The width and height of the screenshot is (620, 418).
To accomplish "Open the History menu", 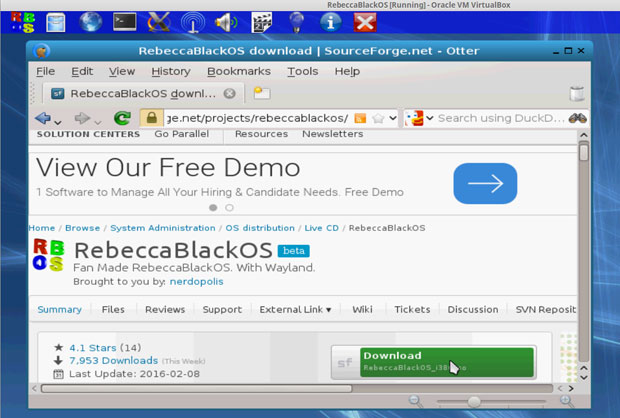I will click(x=171, y=71).
